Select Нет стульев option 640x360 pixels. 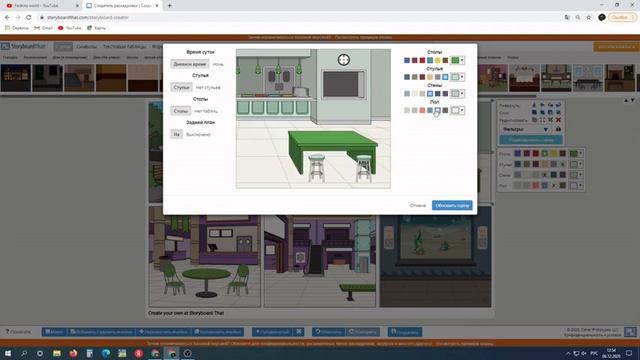click(x=208, y=87)
